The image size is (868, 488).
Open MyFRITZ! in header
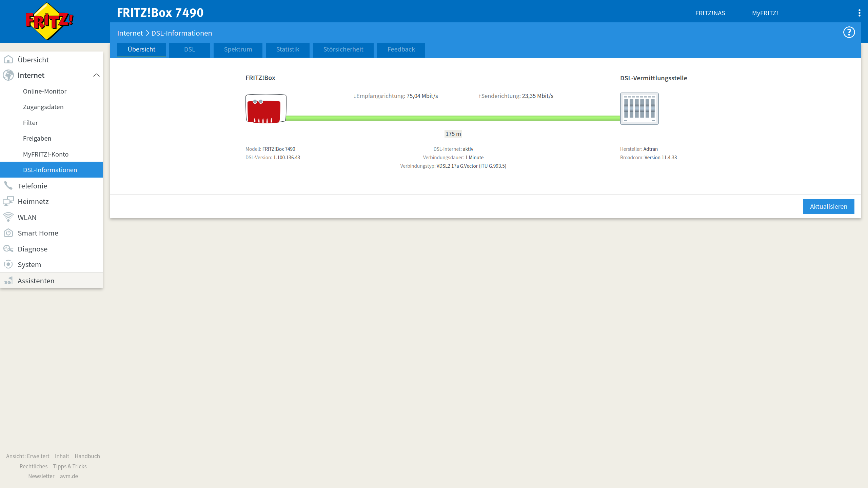click(765, 13)
